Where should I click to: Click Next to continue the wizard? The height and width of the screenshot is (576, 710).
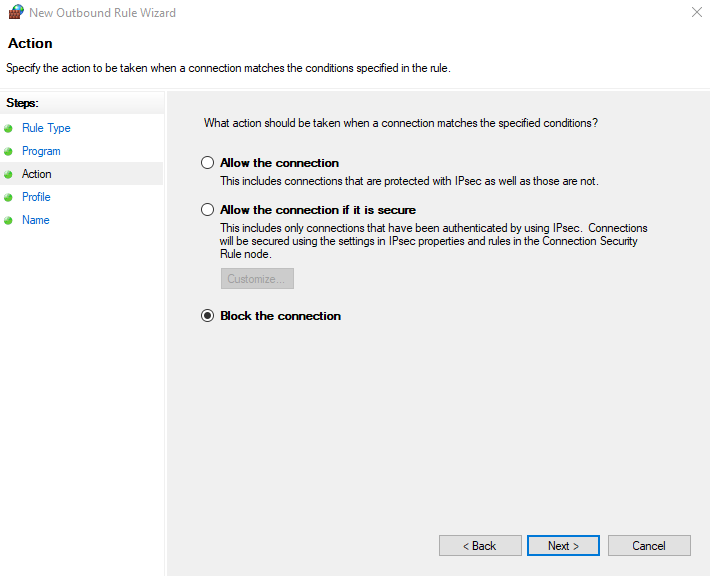tap(563, 546)
